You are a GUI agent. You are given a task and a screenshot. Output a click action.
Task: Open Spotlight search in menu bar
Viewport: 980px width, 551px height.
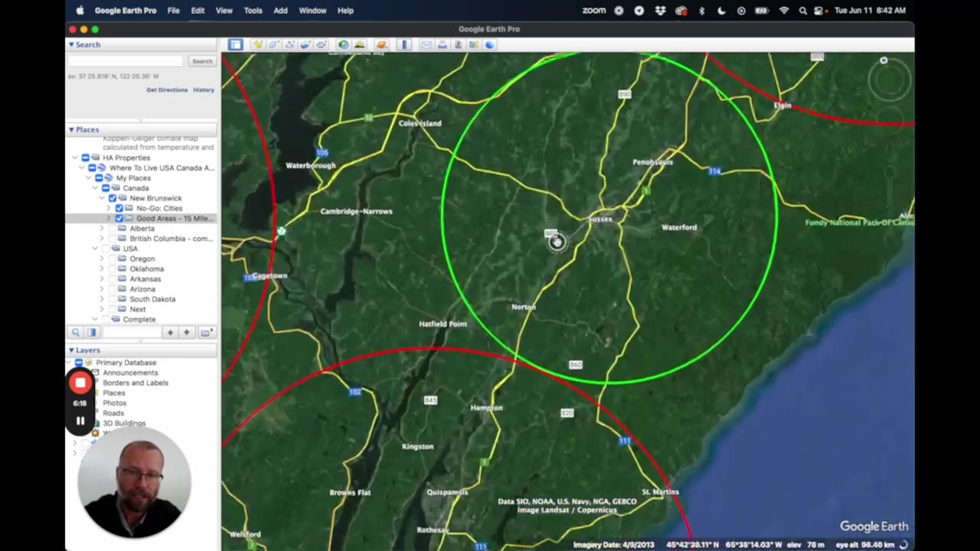tap(802, 11)
